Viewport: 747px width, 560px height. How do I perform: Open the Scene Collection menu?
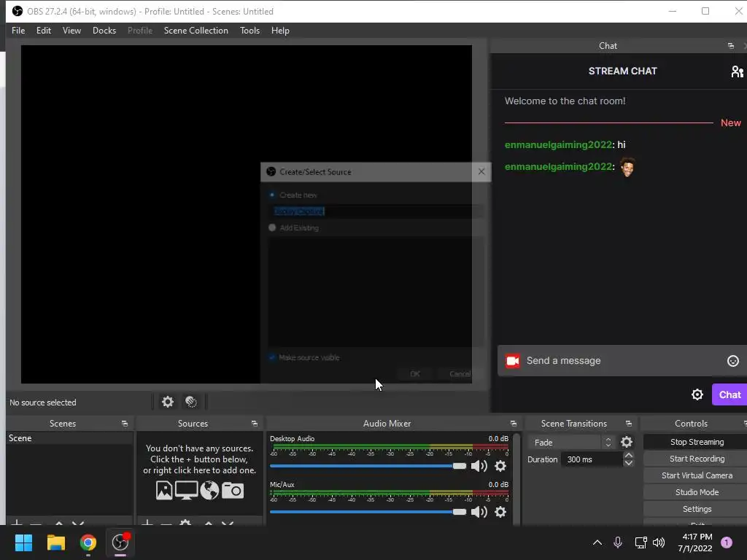(196, 31)
